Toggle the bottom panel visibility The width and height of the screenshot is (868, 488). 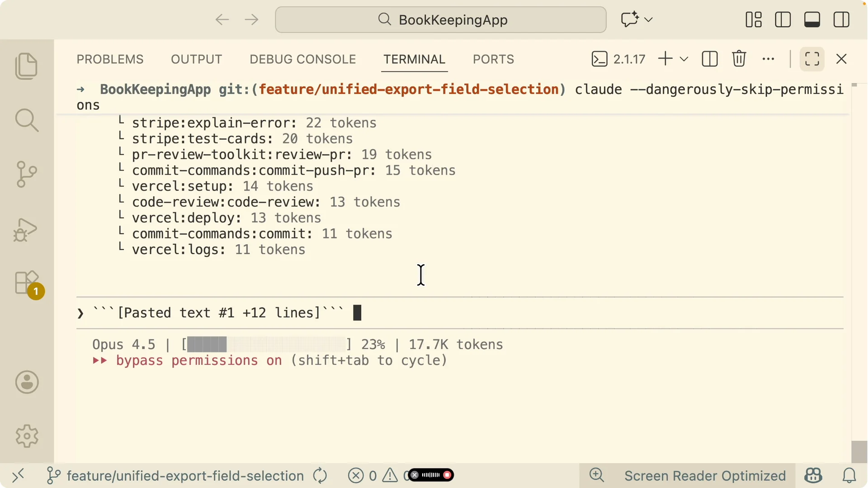pyautogui.click(x=812, y=19)
